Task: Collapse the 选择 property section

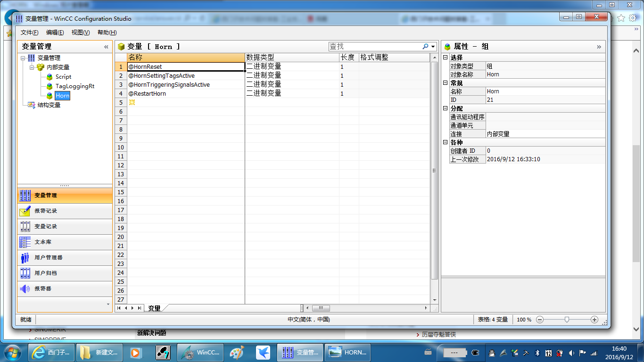Action: tap(445, 58)
